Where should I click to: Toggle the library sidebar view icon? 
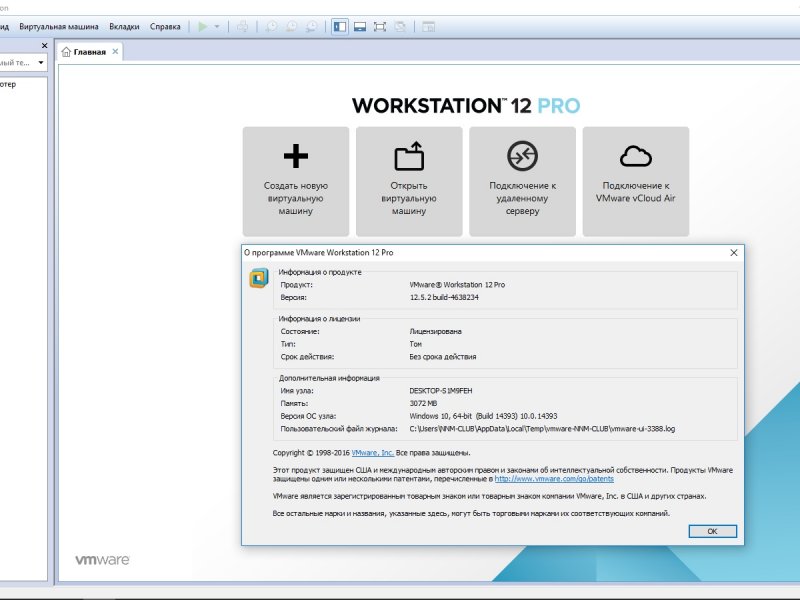[340, 27]
